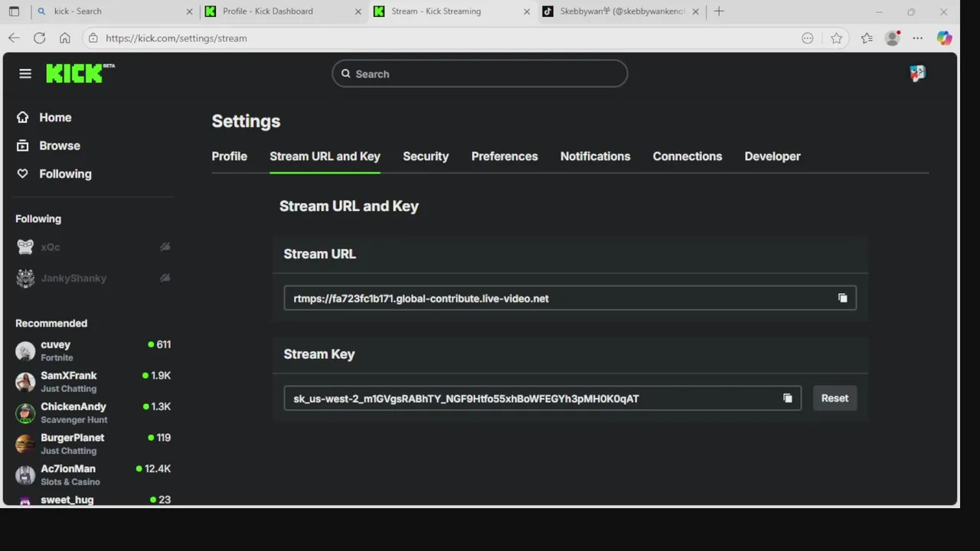The width and height of the screenshot is (980, 551).
Task: Click the heart icon next to Following
Action: (x=23, y=174)
